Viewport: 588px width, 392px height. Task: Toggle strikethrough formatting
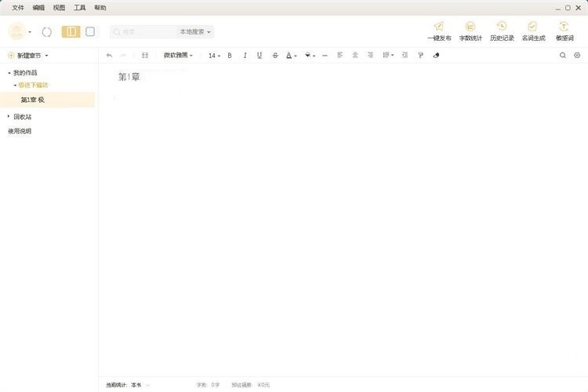coord(275,56)
